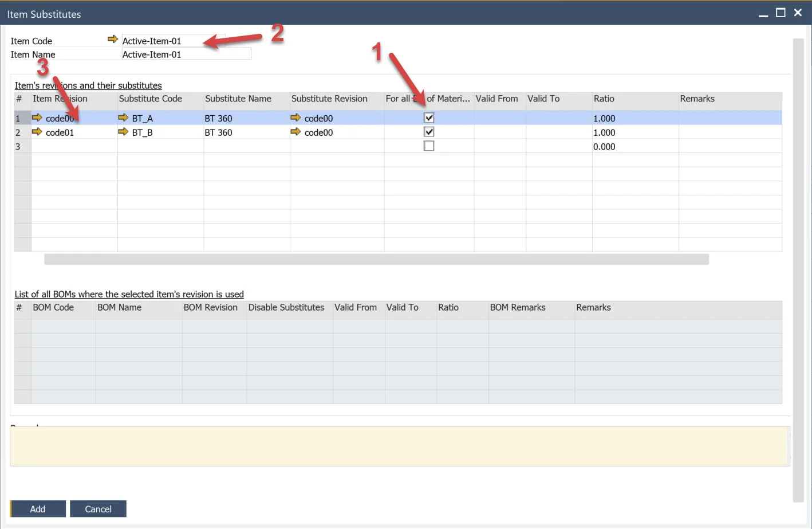Click the link arrow beside Item Code field
This screenshot has height=529, width=812.
(x=112, y=40)
